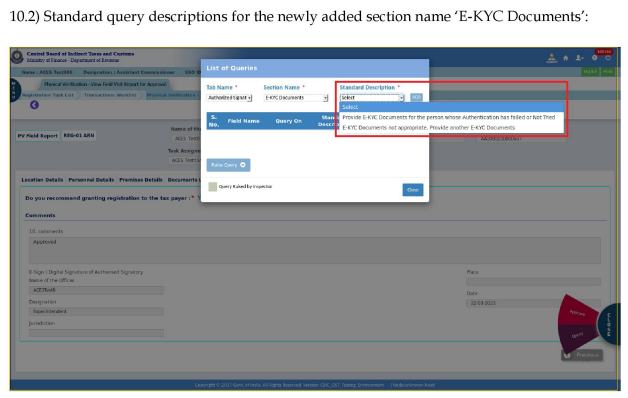Open the round MENU side button
This screenshot has width=628, height=398.
pos(14,90)
